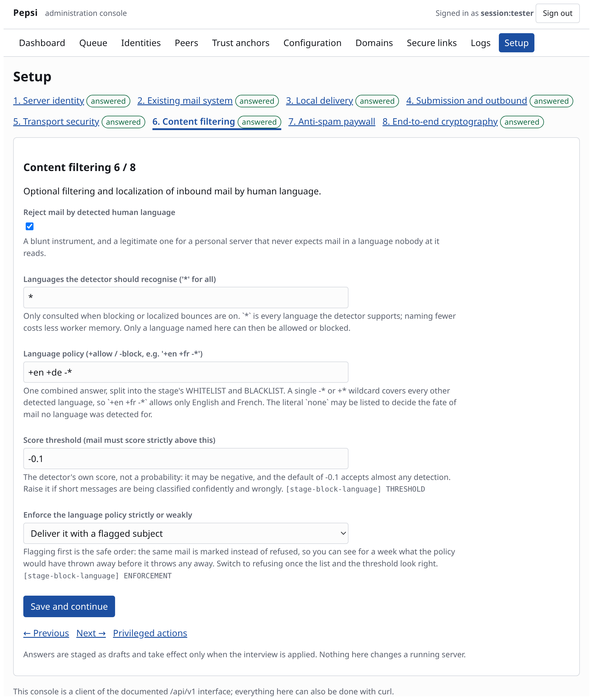The height and width of the screenshot is (700, 593).
Task: Go to step 8 End-to-end cryptography
Action: click(440, 122)
